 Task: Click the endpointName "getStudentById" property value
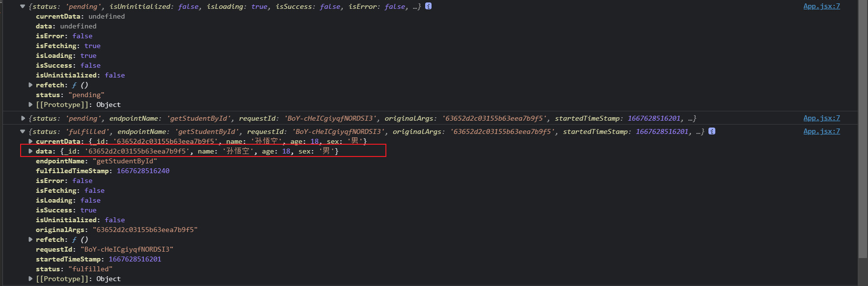pos(125,161)
